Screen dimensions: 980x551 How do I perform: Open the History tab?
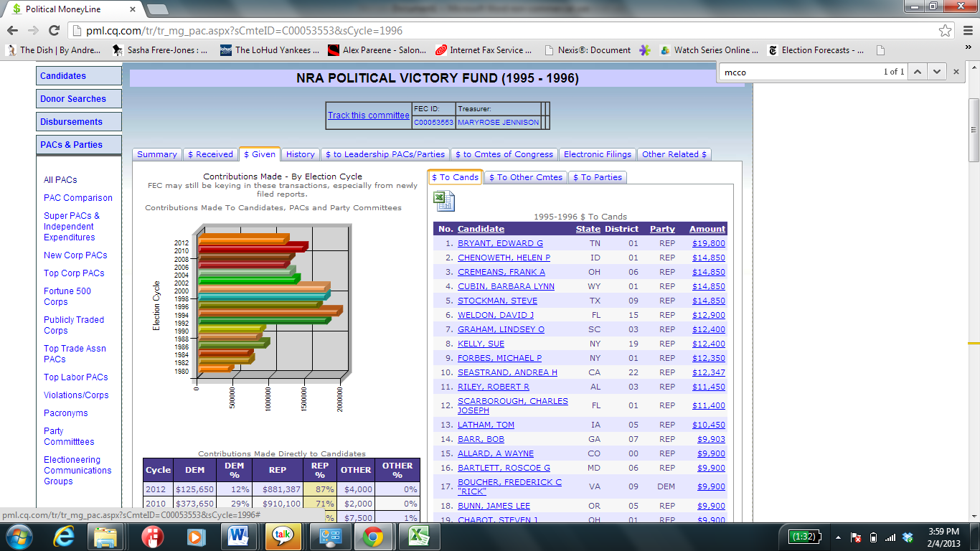coord(300,154)
